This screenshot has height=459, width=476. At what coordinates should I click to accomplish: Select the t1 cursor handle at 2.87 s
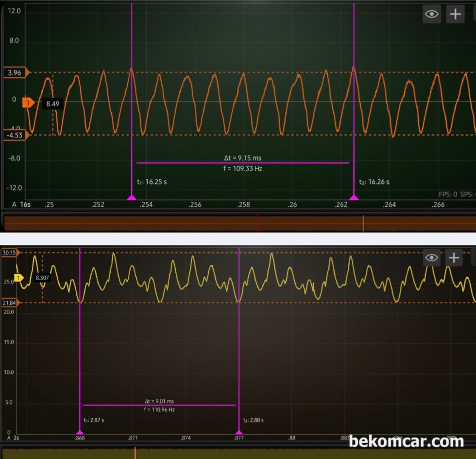[80, 431]
